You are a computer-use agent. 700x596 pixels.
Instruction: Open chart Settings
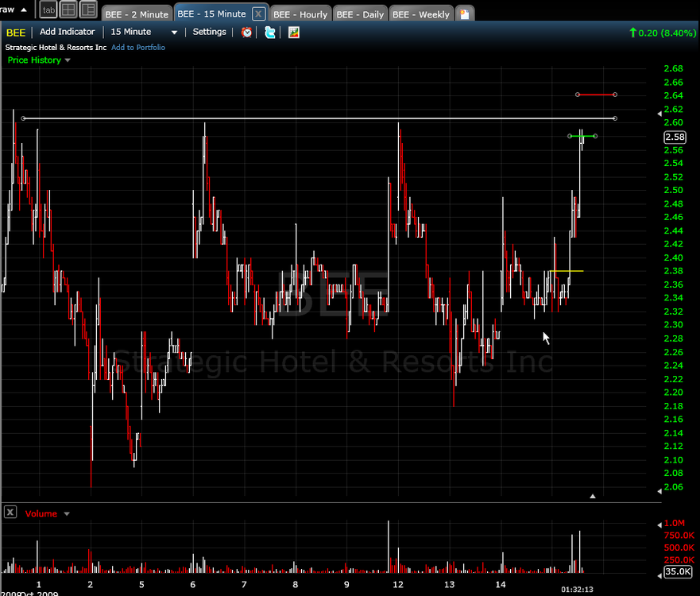coord(210,32)
